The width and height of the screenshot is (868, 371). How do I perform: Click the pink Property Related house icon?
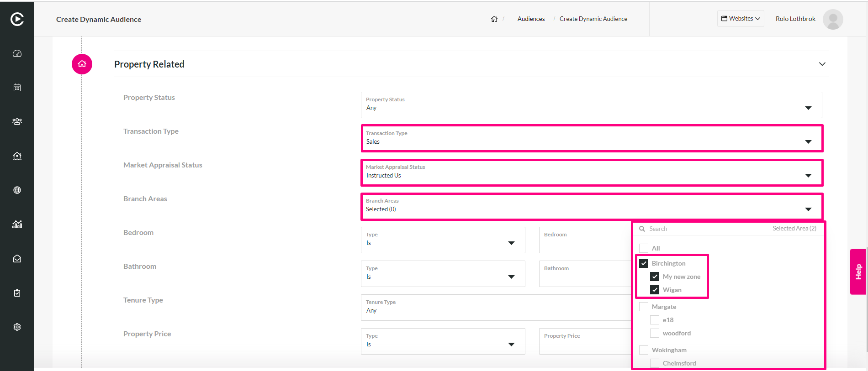coord(82,64)
